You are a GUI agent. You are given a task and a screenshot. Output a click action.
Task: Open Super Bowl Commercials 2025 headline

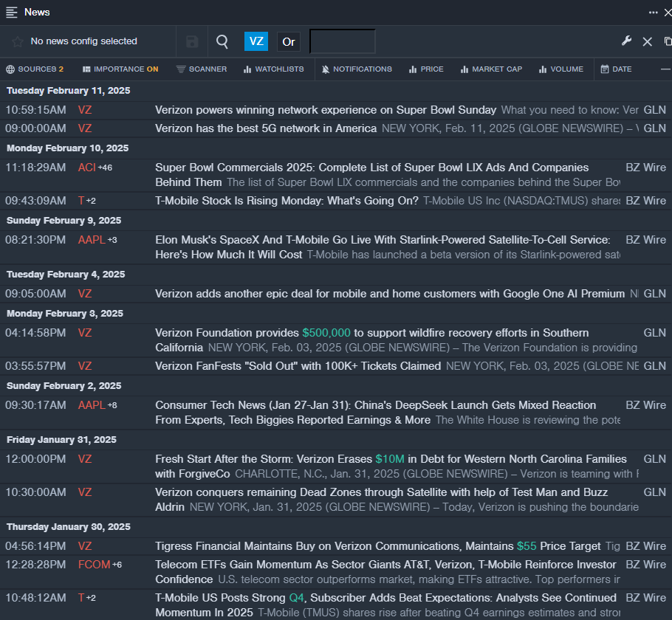point(372,175)
